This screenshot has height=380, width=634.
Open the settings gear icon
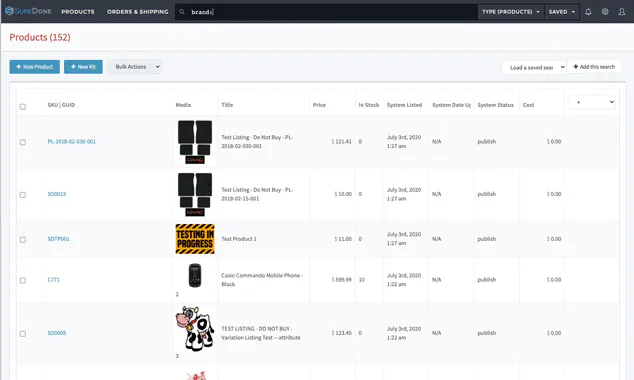(x=605, y=12)
